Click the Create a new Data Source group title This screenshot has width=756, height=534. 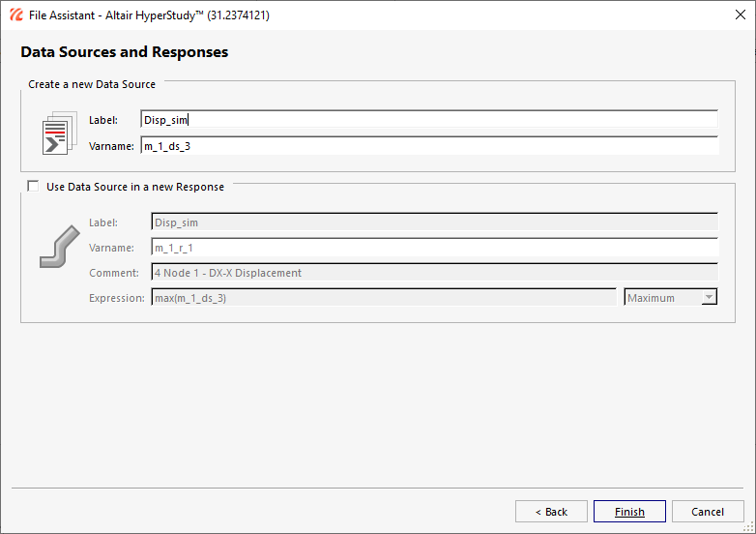click(92, 85)
